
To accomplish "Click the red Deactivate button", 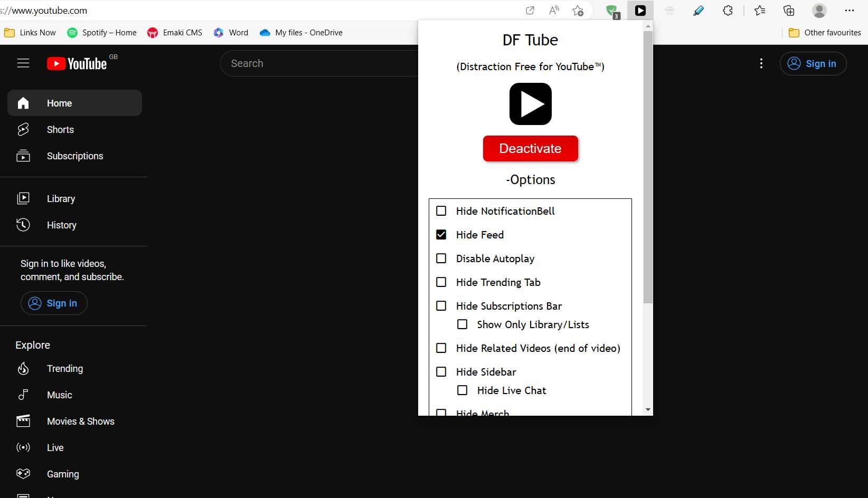I will (x=531, y=148).
